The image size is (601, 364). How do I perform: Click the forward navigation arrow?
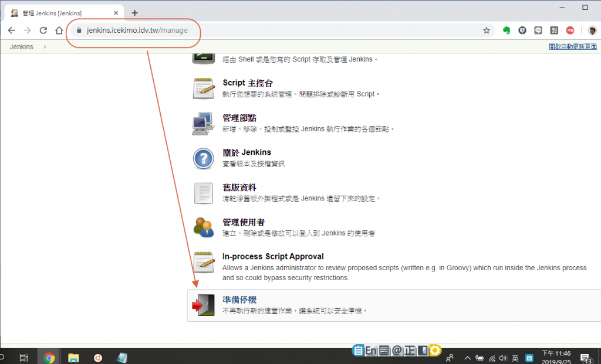27,30
